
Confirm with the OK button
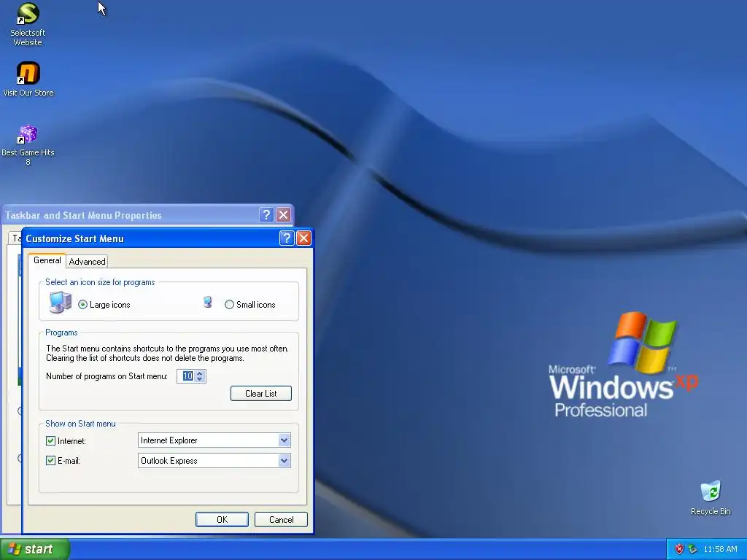[x=222, y=519]
